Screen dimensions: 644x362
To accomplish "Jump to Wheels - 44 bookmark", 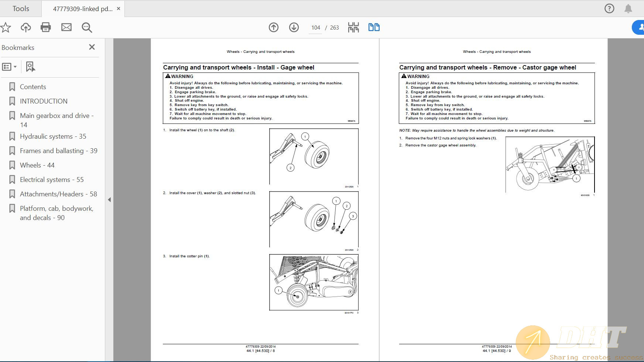I will click(37, 165).
